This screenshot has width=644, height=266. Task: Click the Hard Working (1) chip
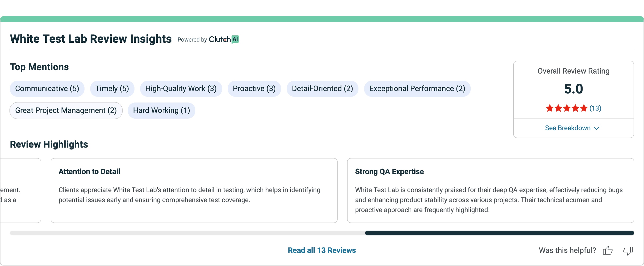161,110
